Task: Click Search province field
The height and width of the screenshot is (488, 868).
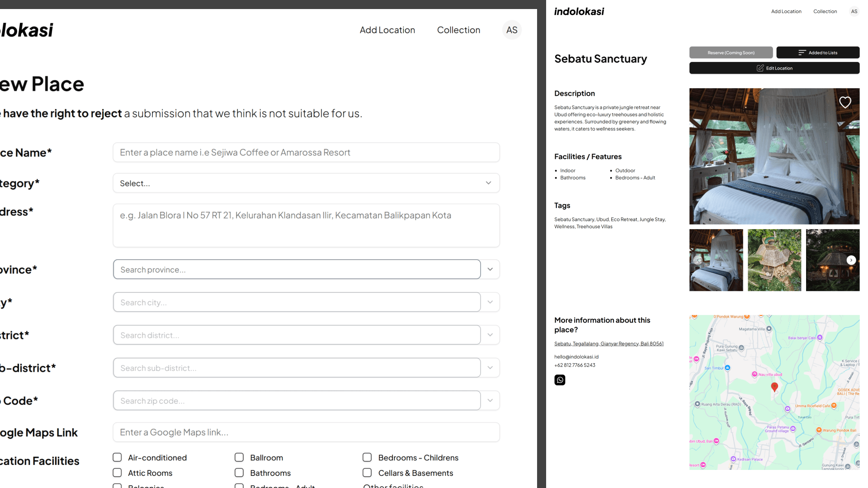Action: pyautogui.click(x=297, y=269)
